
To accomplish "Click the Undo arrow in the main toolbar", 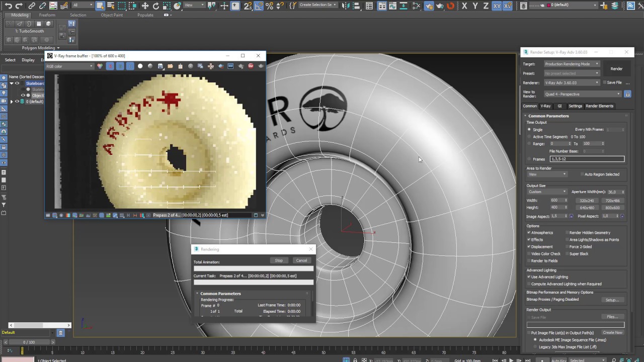I will pos(8,6).
